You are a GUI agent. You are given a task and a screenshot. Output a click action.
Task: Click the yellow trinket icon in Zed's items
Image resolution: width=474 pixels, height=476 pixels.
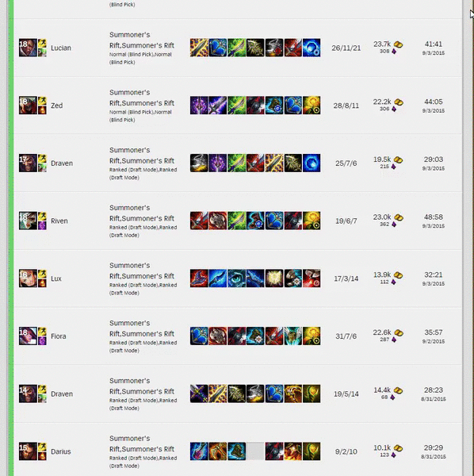click(x=312, y=106)
